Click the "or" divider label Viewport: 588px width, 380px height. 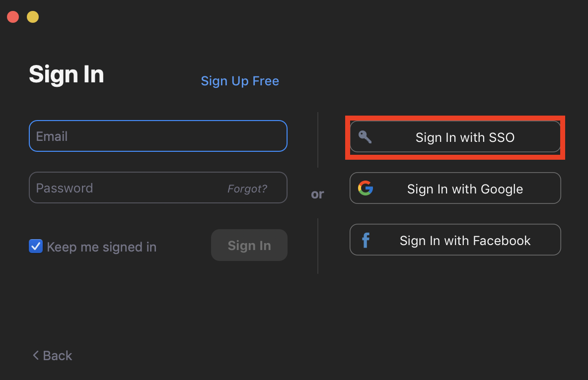(x=317, y=194)
